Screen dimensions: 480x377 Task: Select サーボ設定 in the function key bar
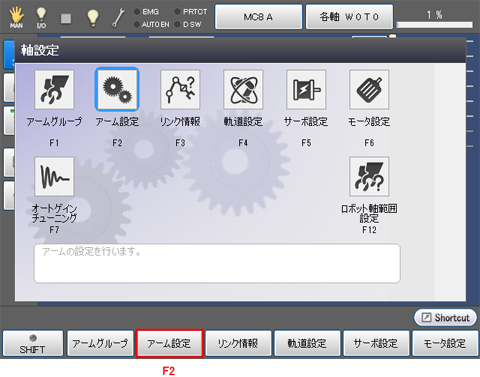(376, 343)
